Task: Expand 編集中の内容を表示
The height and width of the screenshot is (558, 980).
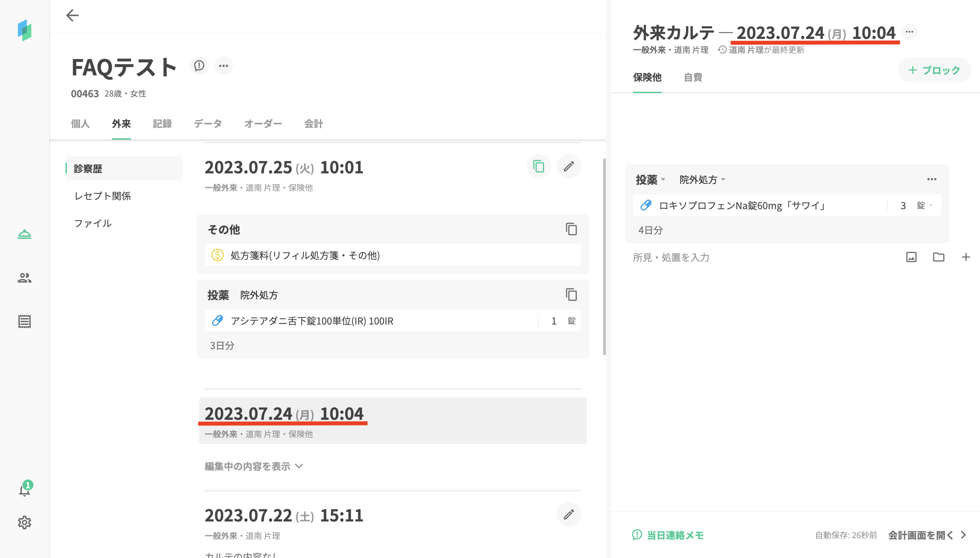Action: [x=253, y=466]
